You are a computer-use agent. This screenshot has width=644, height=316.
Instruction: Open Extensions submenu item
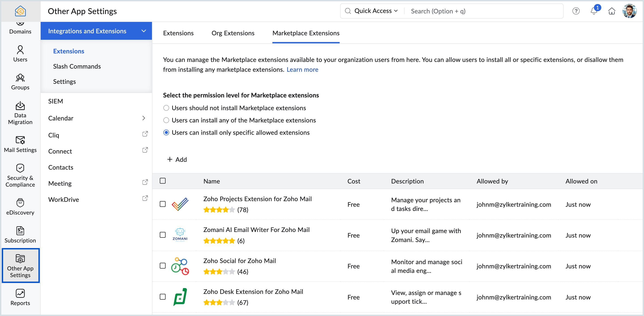pyautogui.click(x=69, y=51)
